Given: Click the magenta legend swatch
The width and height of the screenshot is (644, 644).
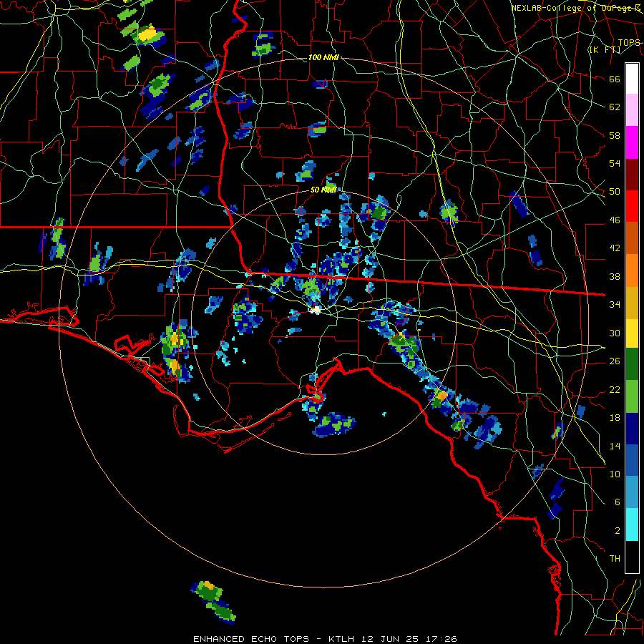Looking at the screenshot, I should (632, 142).
